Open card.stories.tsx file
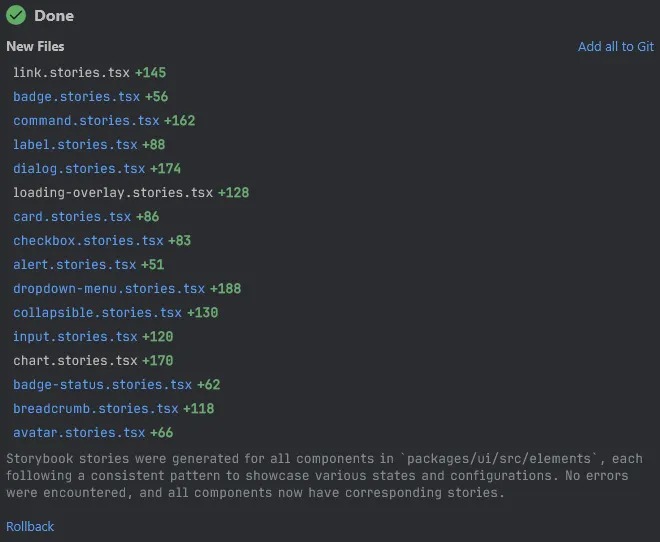This screenshot has width=660, height=542. (72, 217)
